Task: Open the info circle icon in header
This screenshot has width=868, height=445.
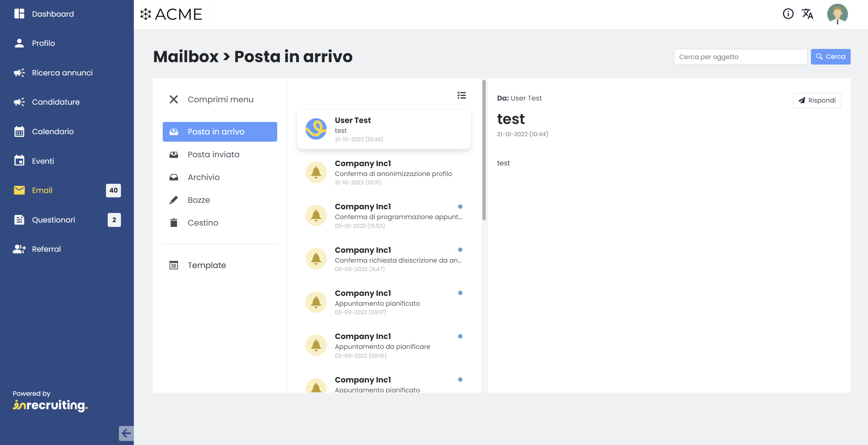Action: tap(788, 14)
